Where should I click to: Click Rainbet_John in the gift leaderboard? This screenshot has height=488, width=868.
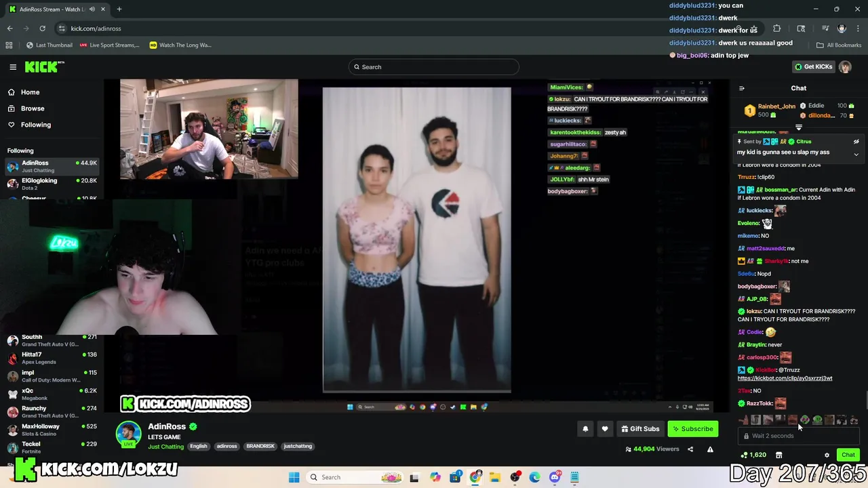click(x=776, y=106)
